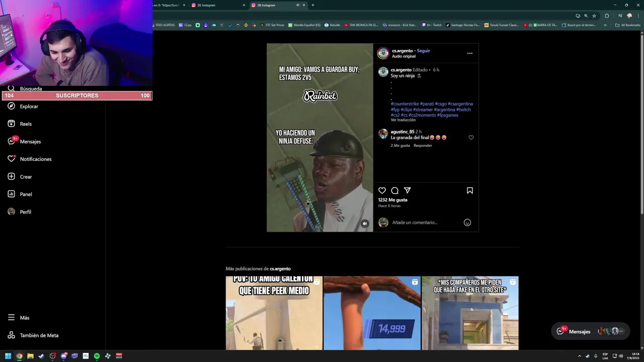The image size is (644, 362).
Task: Open Discord from the taskbar
Action: [63, 356]
